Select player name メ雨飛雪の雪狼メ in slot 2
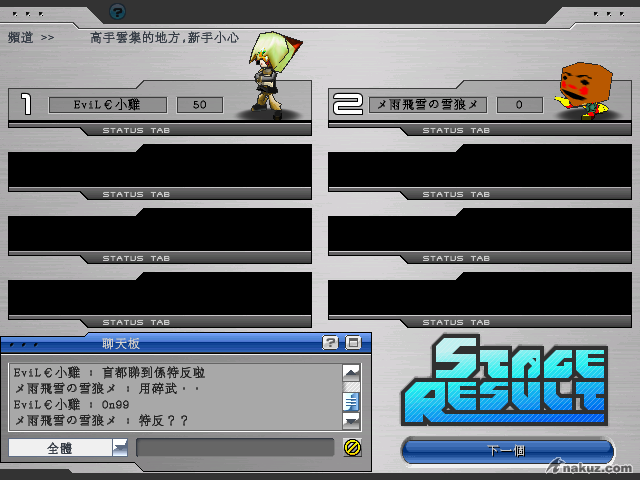The width and height of the screenshot is (640, 480). click(x=428, y=105)
